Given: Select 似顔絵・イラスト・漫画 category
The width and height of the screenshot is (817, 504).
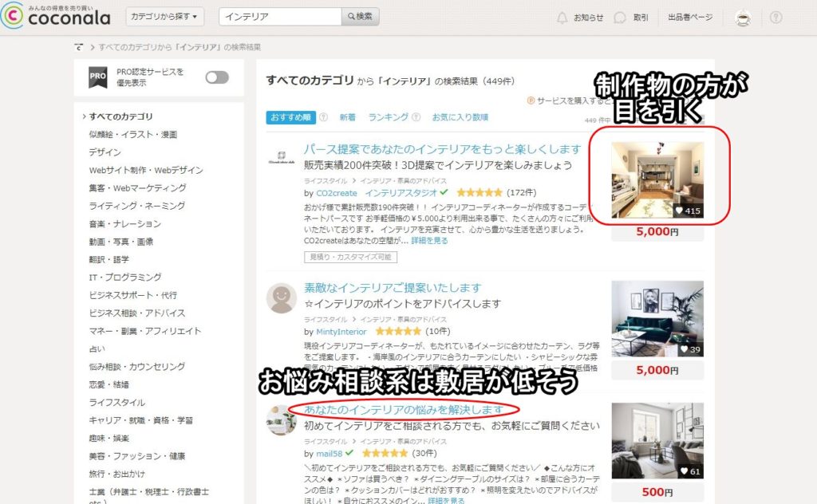Looking at the screenshot, I should point(133,134).
